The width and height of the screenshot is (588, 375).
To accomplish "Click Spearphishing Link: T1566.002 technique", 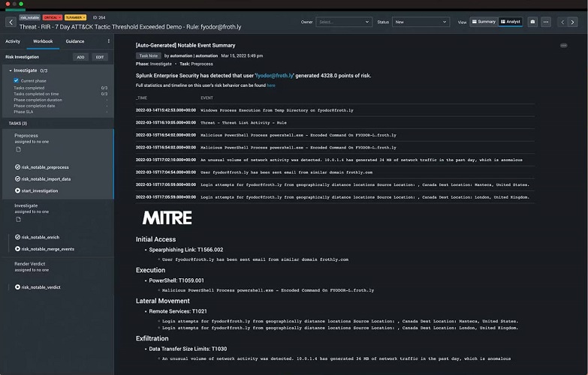I will point(186,250).
